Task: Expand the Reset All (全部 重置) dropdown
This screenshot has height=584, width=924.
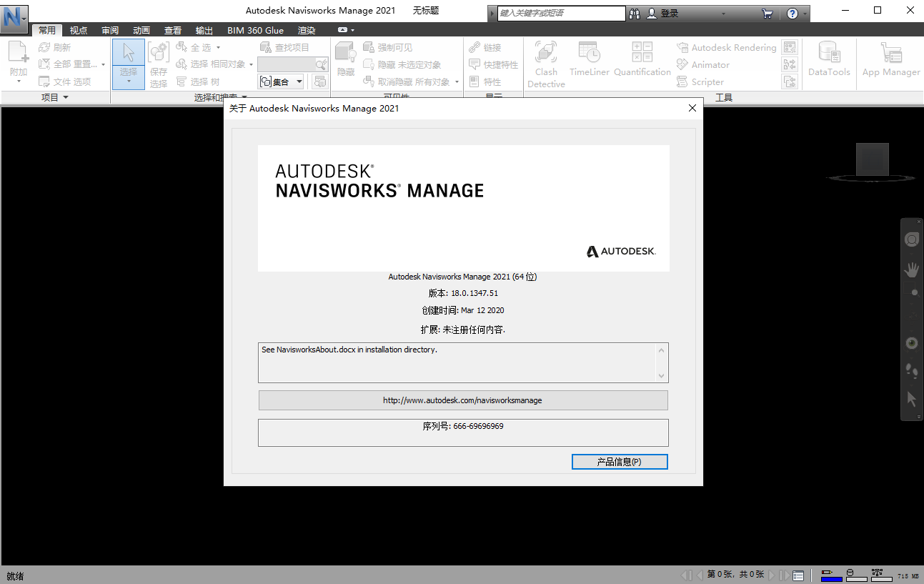Action: tap(103, 64)
